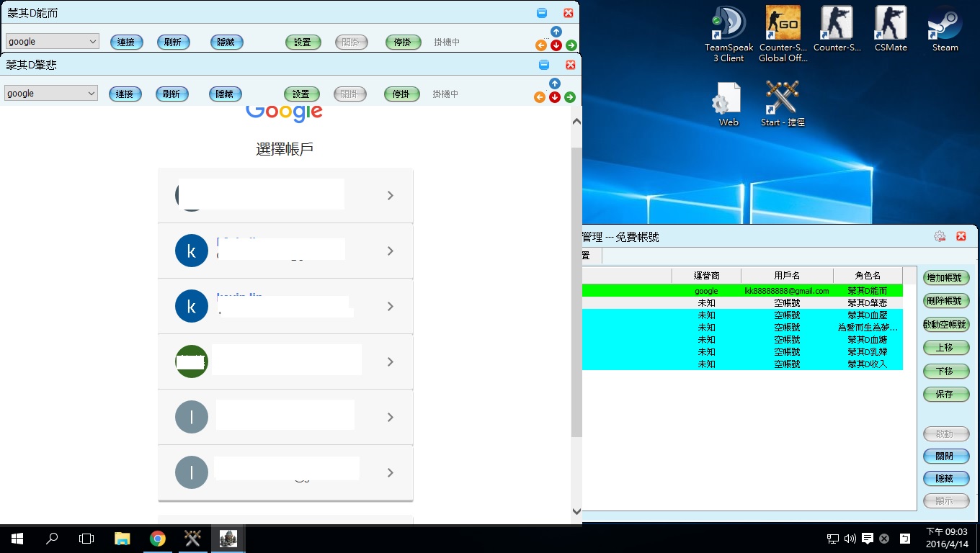Click 保存 to save account list

click(946, 395)
